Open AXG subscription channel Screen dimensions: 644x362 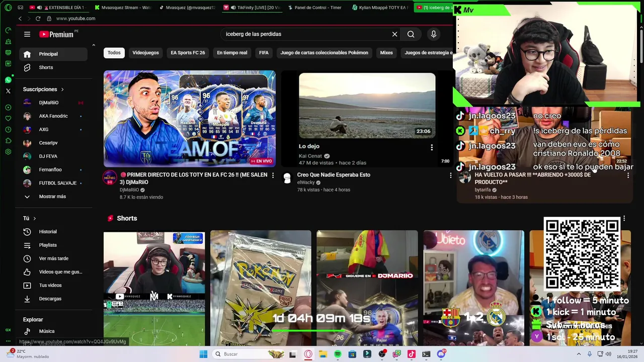click(x=53, y=130)
